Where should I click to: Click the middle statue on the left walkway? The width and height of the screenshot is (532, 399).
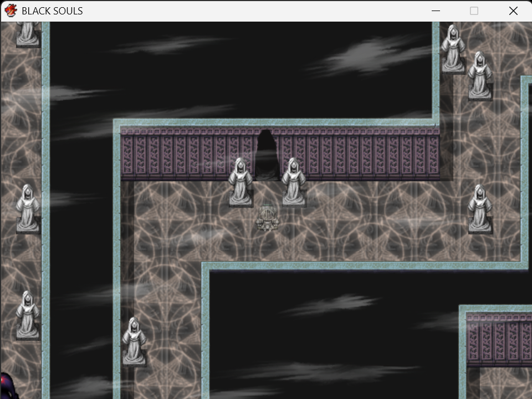tap(28, 209)
